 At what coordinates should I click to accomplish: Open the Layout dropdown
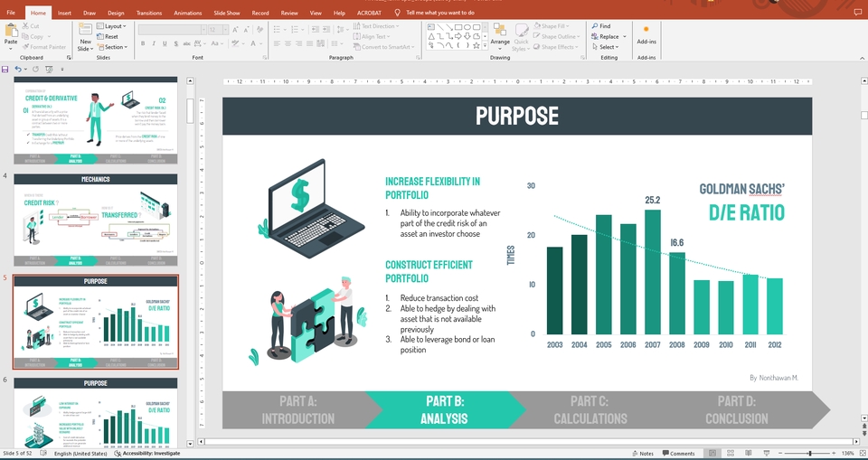111,26
